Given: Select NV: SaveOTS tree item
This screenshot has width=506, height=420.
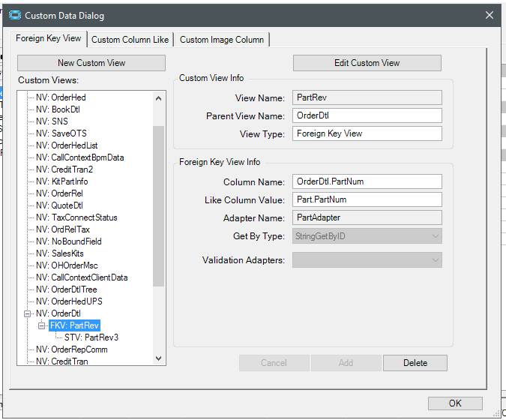Looking at the screenshot, I should 61,133.
